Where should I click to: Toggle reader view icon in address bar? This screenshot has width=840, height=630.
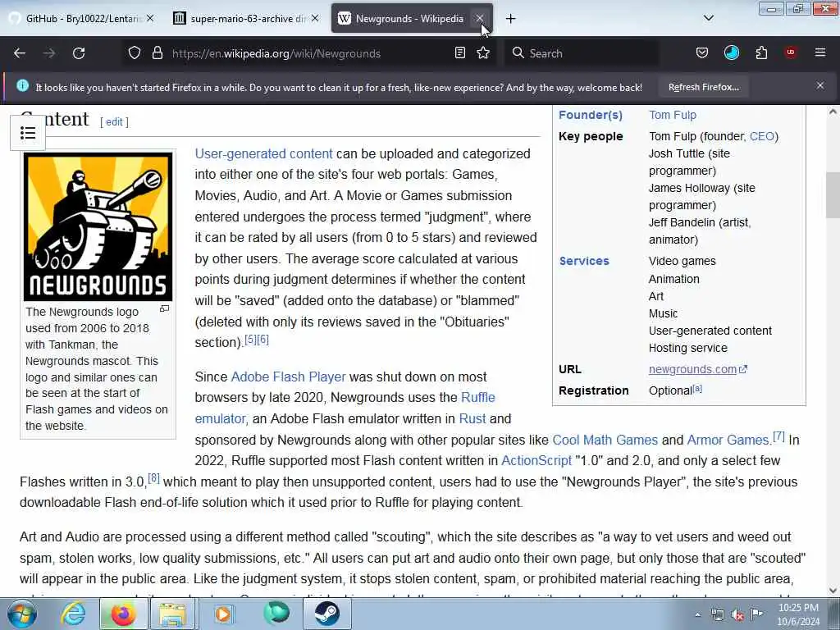click(x=459, y=53)
